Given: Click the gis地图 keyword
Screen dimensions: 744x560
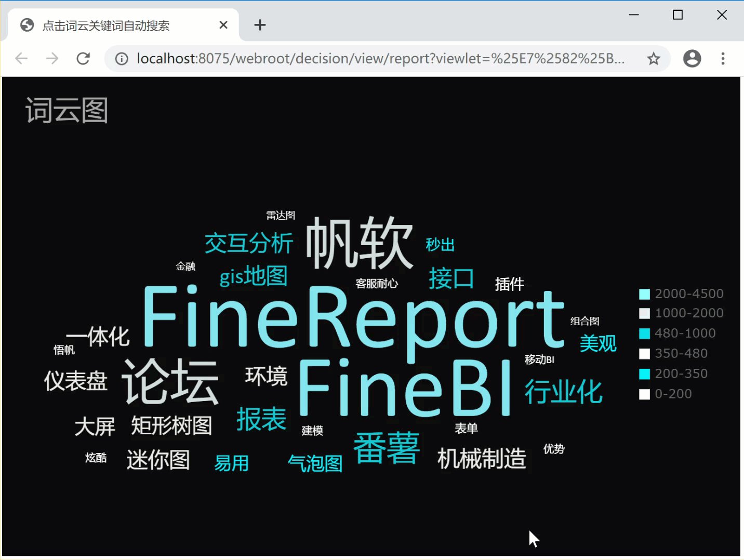Looking at the screenshot, I should tap(254, 276).
